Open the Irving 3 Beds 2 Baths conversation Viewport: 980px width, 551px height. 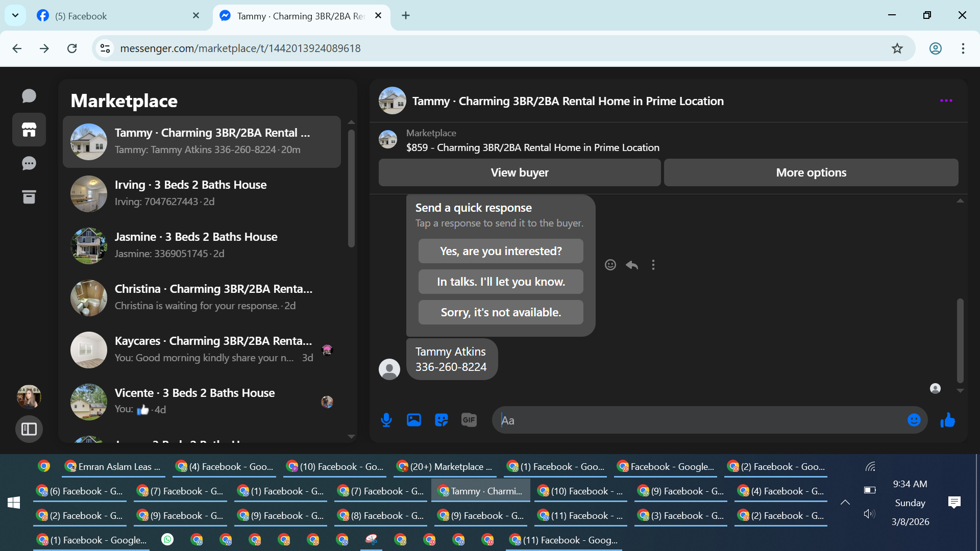click(x=202, y=193)
